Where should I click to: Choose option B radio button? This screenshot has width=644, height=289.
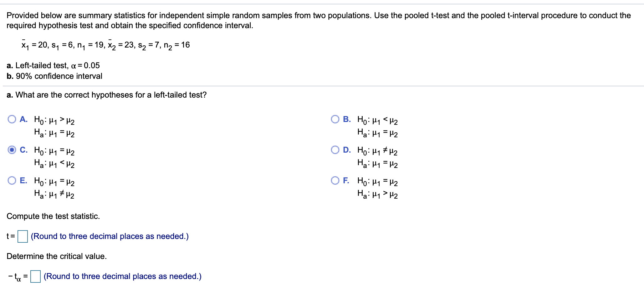[x=335, y=119]
